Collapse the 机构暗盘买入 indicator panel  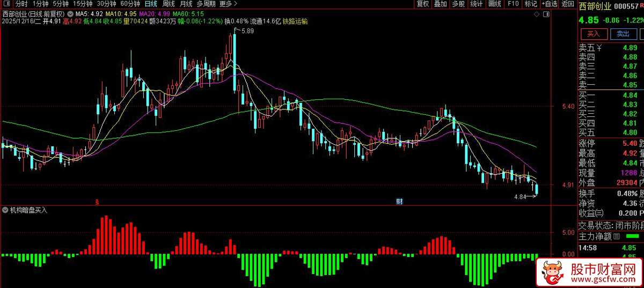coord(5,210)
